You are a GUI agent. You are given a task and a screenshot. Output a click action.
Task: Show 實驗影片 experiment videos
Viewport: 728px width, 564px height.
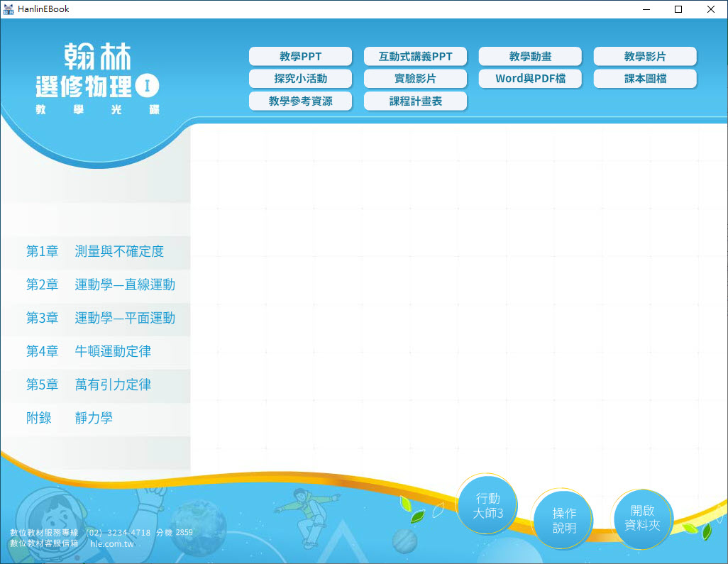click(x=415, y=79)
